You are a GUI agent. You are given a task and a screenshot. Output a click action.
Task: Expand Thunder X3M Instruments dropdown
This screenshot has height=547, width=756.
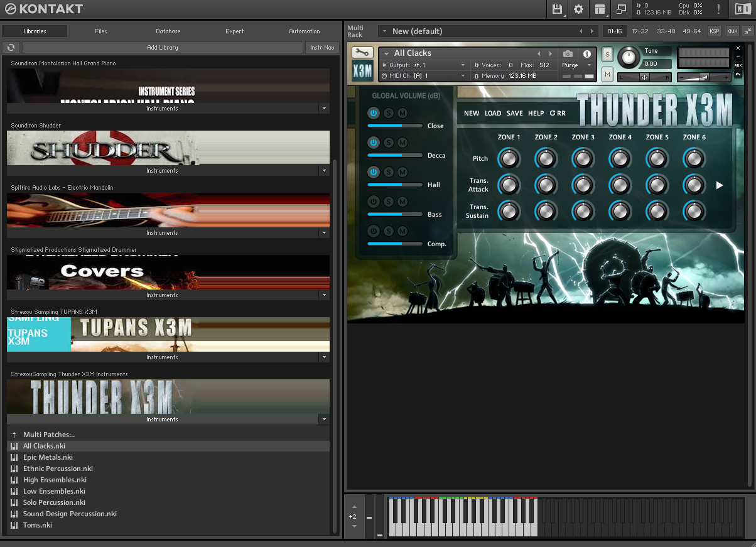pyautogui.click(x=324, y=420)
